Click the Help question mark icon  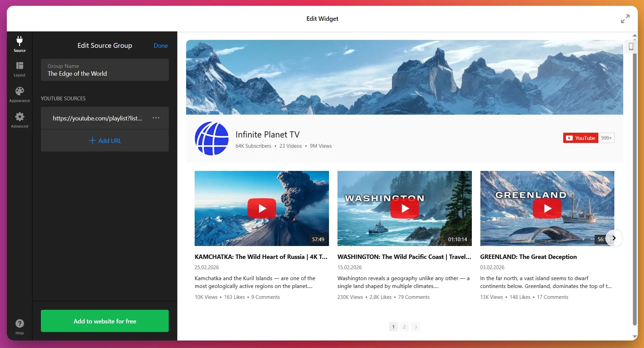coord(19,327)
